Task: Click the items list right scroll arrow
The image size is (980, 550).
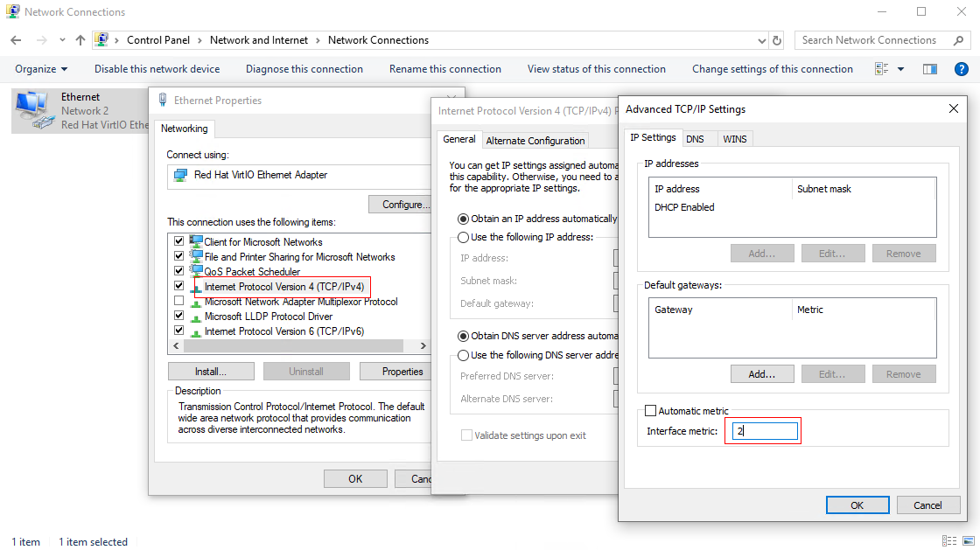Action: (423, 346)
